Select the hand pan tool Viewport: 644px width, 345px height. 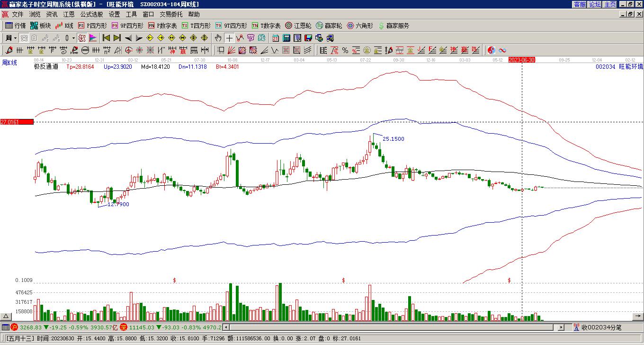(x=218, y=38)
